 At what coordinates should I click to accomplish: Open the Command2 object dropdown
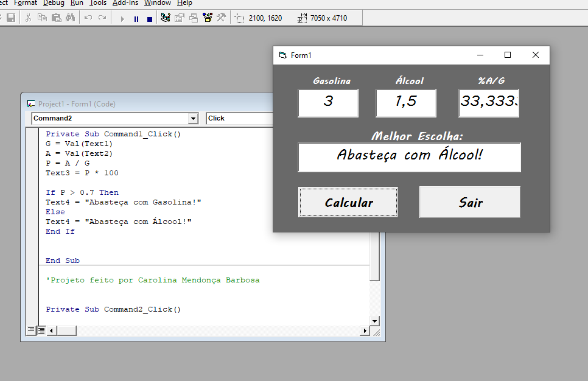tap(194, 118)
